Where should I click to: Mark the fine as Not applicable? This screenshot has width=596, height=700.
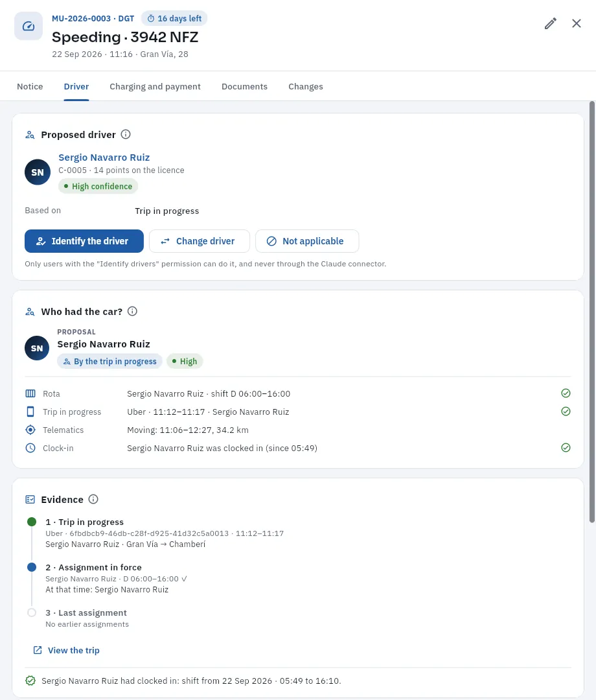pos(307,241)
